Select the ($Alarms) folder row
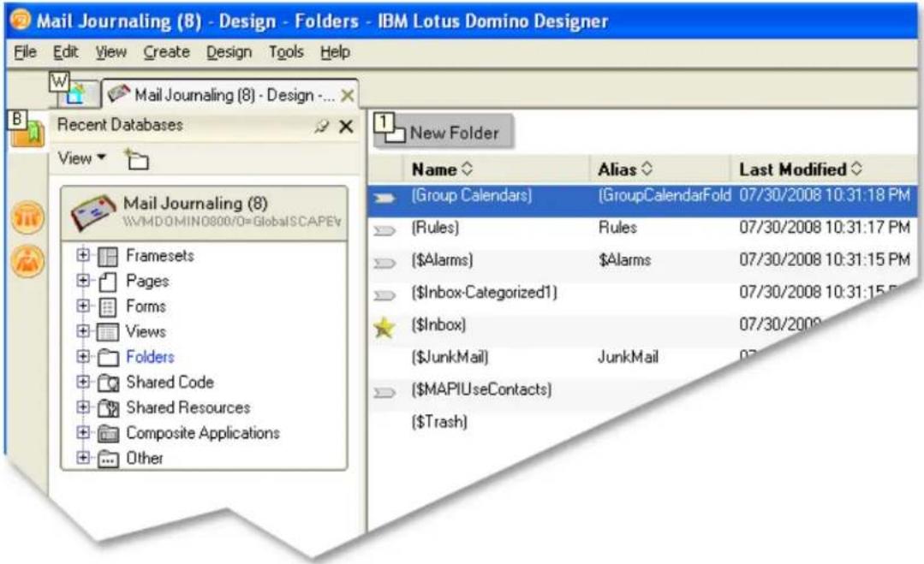Image resolution: width=924 pixels, height=564 pixels. click(642, 260)
